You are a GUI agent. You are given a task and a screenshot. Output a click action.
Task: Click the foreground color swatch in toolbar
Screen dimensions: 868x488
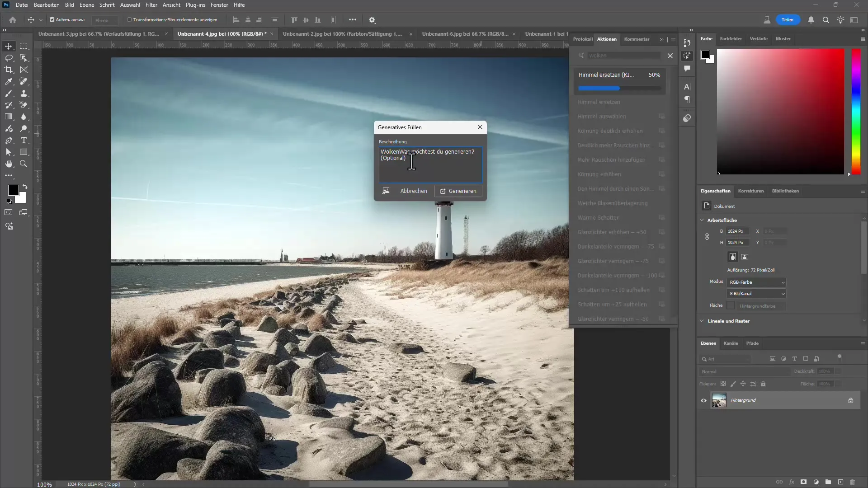[13, 190]
